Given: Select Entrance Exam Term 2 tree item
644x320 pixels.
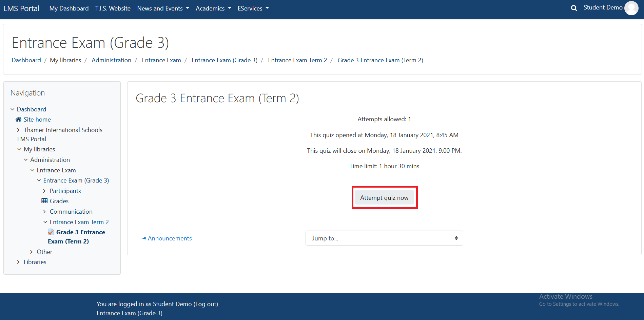Looking at the screenshot, I should [x=79, y=222].
